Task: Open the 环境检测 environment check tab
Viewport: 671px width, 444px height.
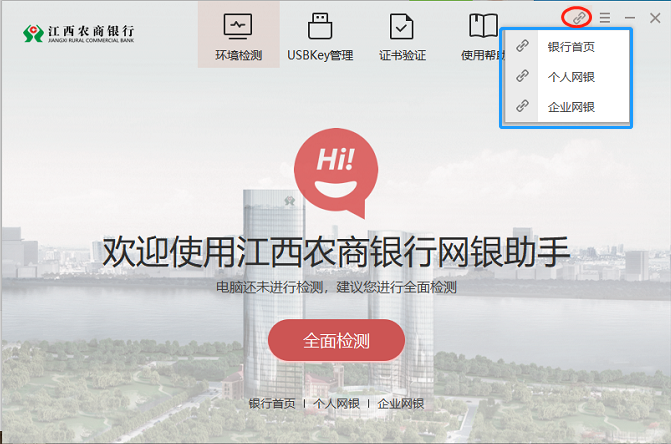Action: pos(238,35)
